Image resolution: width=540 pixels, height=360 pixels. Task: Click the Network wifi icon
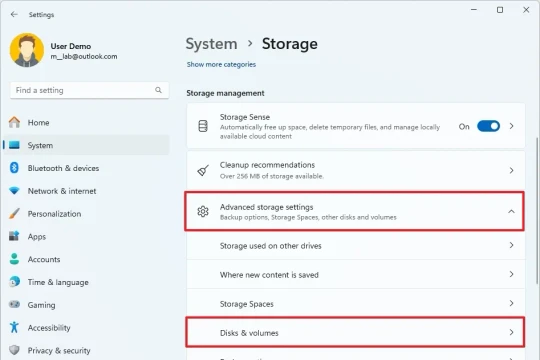pyautogui.click(x=14, y=191)
